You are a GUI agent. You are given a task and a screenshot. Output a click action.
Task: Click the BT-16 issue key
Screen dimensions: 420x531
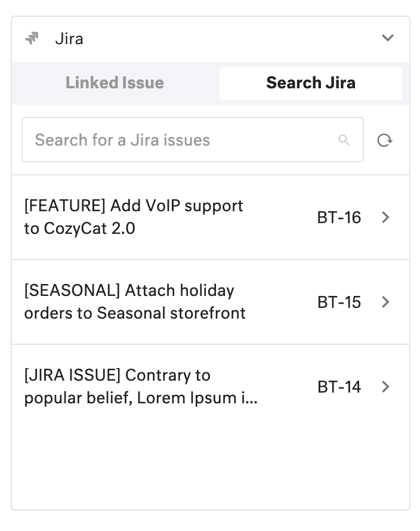pyautogui.click(x=339, y=218)
